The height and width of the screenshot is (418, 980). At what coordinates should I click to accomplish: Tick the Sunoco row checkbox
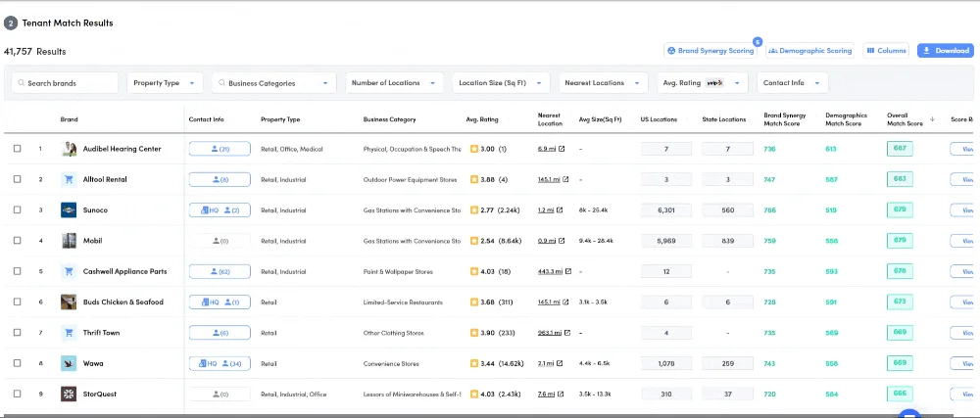click(18, 210)
